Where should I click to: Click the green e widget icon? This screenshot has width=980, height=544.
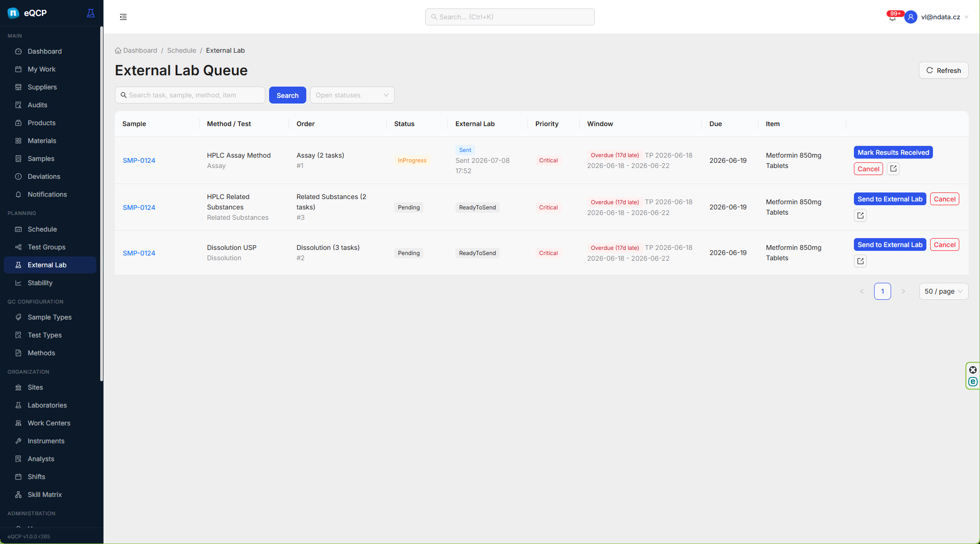[x=973, y=382]
